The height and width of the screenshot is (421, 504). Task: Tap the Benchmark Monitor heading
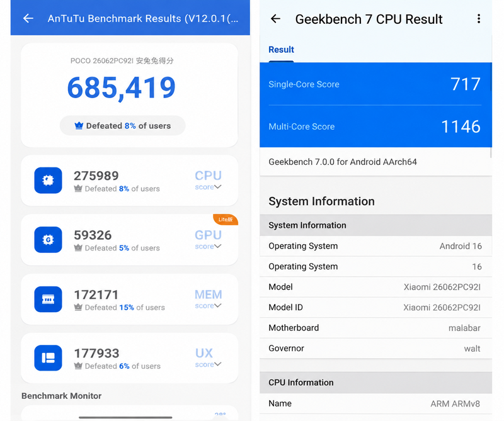click(61, 396)
